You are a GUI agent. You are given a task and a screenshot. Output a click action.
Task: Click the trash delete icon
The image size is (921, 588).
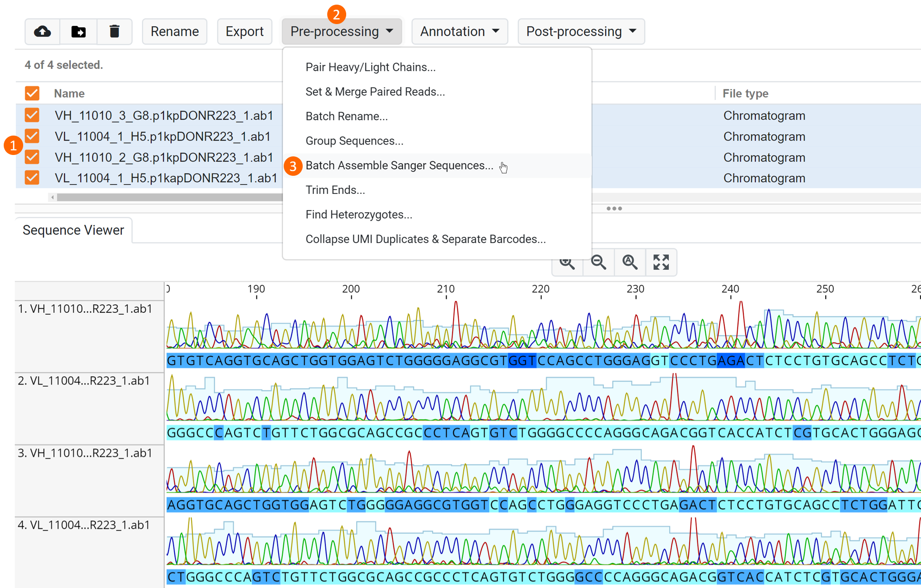pos(114,31)
